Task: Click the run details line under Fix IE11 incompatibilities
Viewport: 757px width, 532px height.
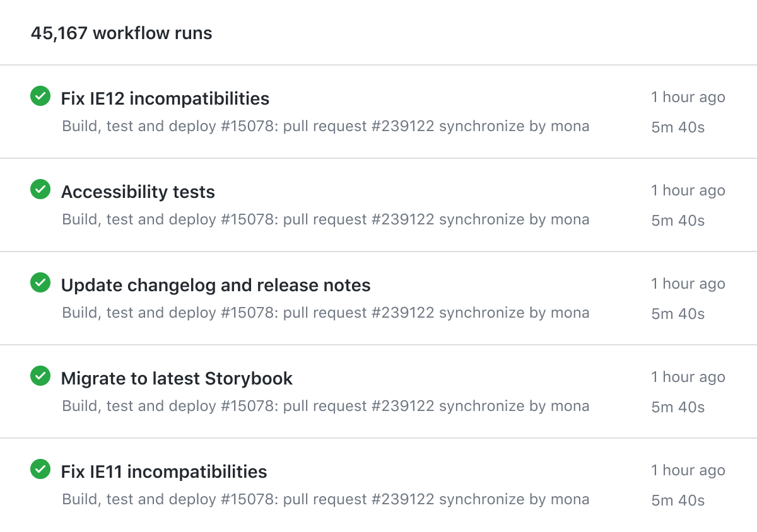Action: pyautogui.click(x=326, y=499)
